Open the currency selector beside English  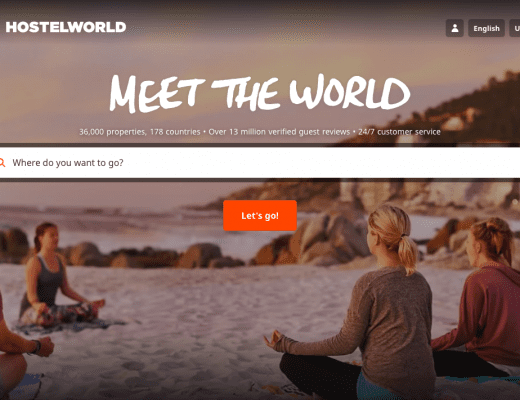coord(515,28)
